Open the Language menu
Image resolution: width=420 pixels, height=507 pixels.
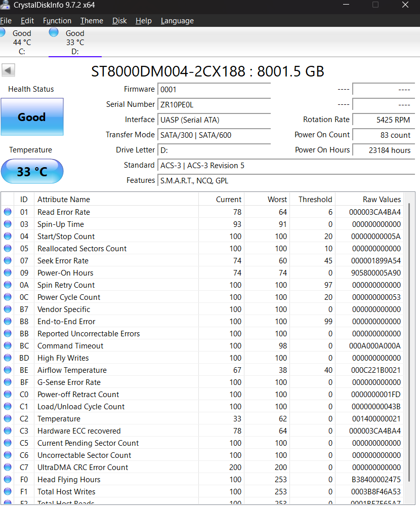tap(177, 21)
